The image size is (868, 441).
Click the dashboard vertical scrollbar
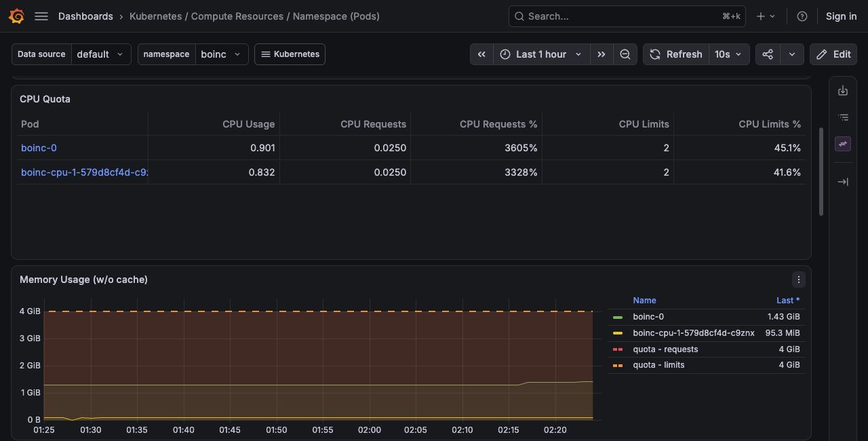click(822, 172)
